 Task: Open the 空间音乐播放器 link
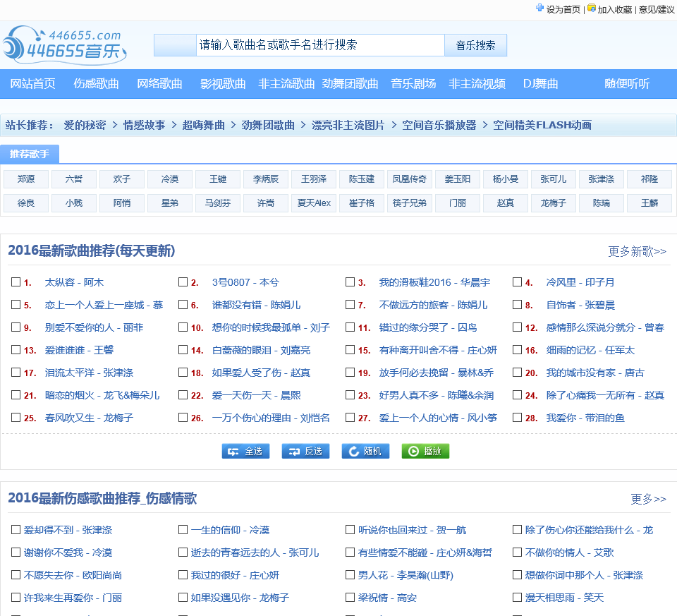point(439,126)
